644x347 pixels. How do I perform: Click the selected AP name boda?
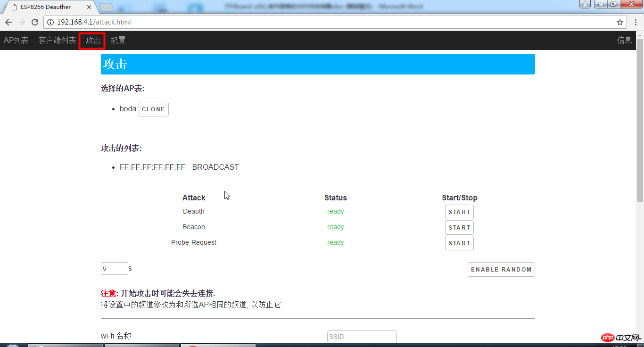[128, 109]
